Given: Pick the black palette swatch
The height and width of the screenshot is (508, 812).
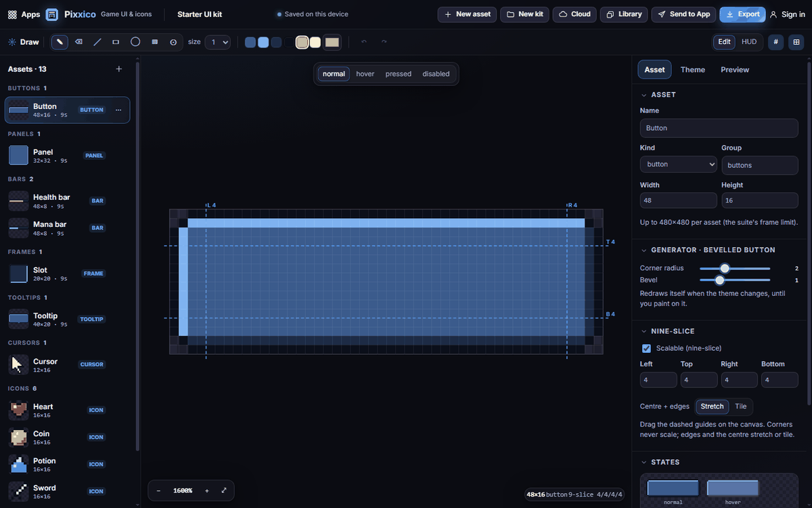Looking at the screenshot, I should (x=290, y=42).
